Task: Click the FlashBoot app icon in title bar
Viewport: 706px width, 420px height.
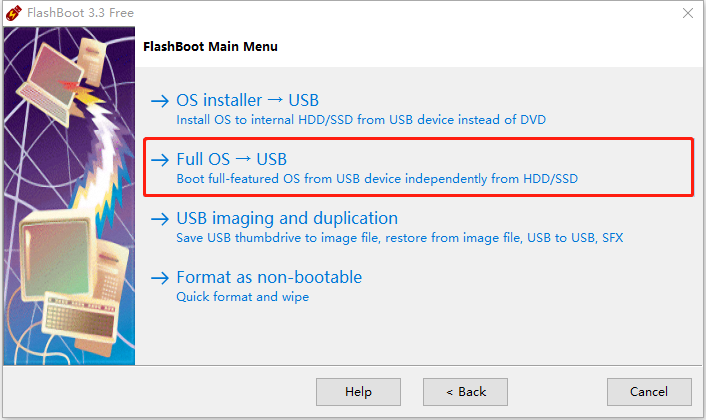Action: 13,13
